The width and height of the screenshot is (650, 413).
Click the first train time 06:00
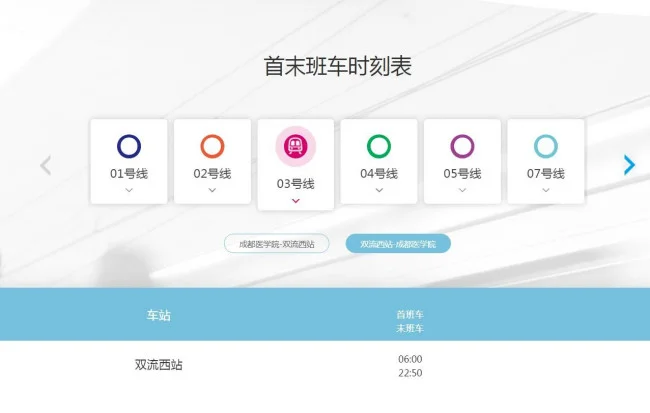tap(410, 359)
